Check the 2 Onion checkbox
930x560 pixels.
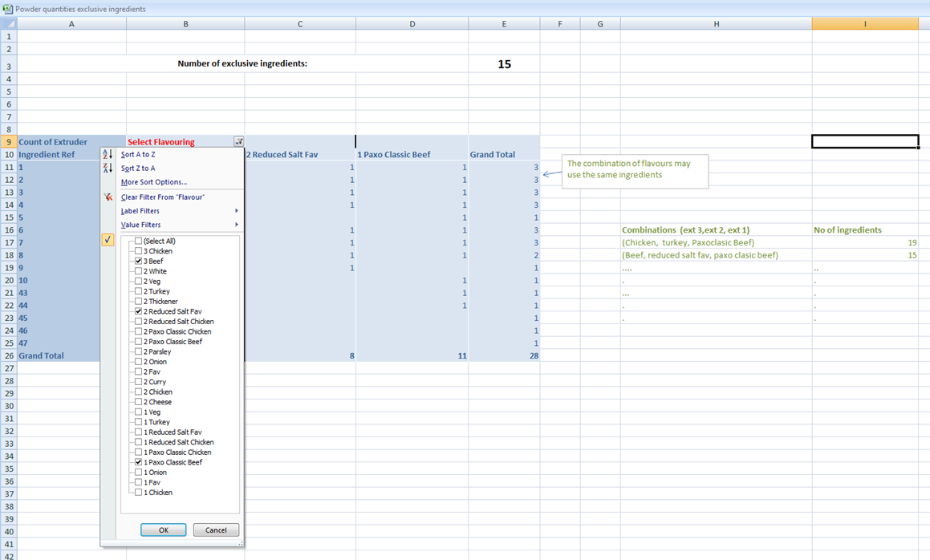tap(138, 362)
